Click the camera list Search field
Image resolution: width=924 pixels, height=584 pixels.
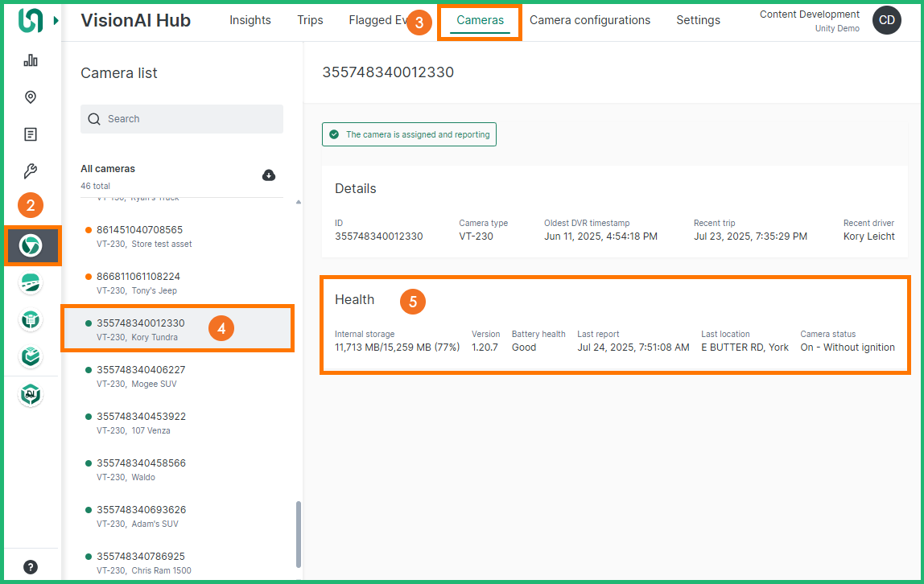click(x=182, y=119)
